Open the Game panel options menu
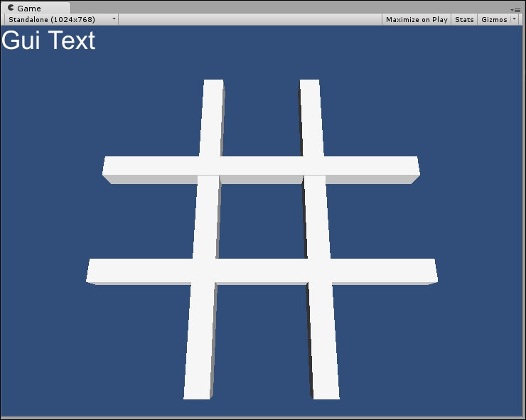This screenshot has height=420, width=526. pyautogui.click(x=515, y=10)
